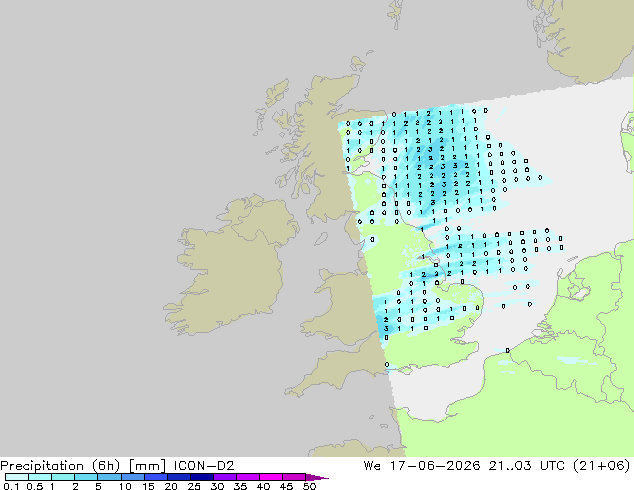This screenshot has height=490, width=634.
Task: Select the legend label "0.5"
Action: [x=34, y=486]
